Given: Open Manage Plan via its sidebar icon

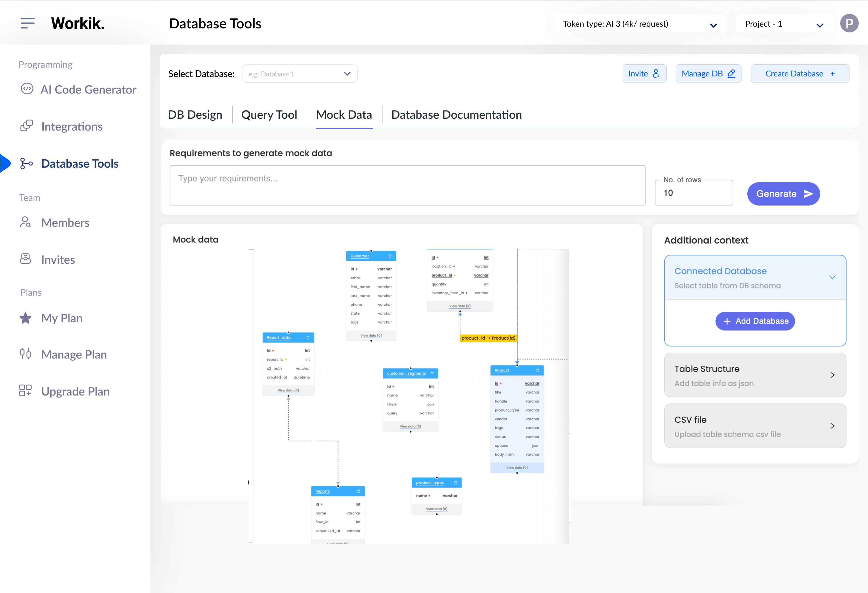Looking at the screenshot, I should click(x=25, y=354).
